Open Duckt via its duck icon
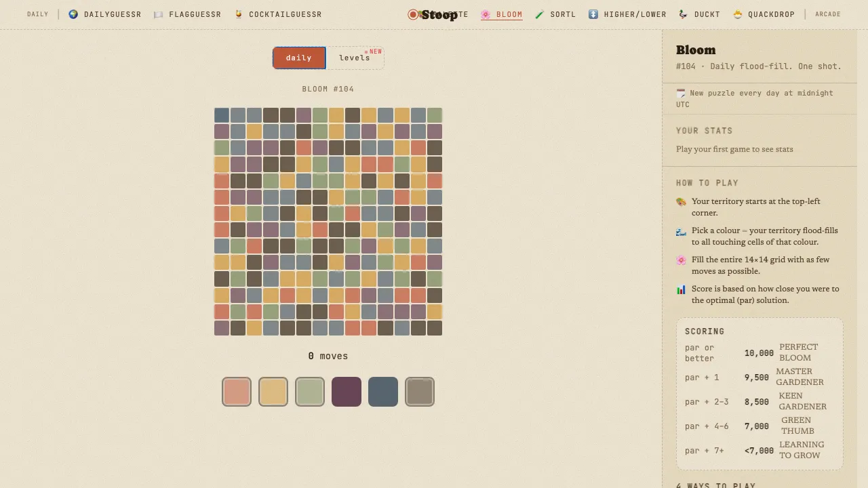The width and height of the screenshot is (868, 488). pos(684,14)
